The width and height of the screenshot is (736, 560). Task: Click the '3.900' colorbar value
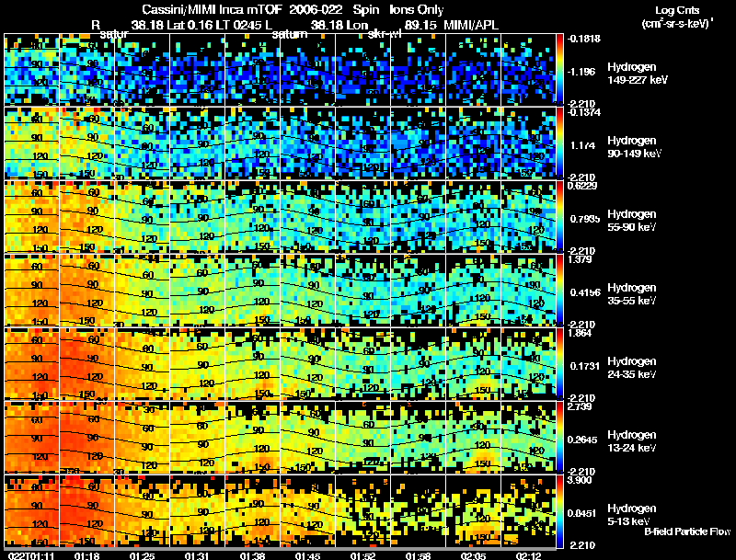(x=580, y=480)
